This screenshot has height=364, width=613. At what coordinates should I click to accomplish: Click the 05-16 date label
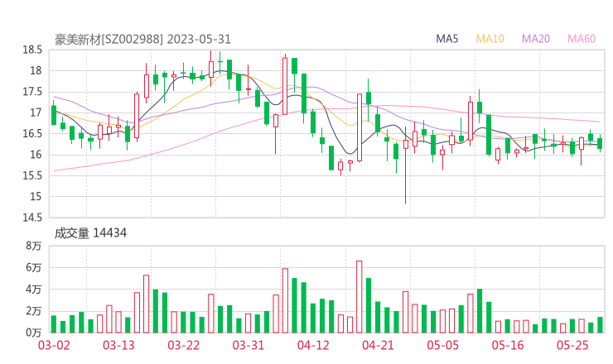508,345
